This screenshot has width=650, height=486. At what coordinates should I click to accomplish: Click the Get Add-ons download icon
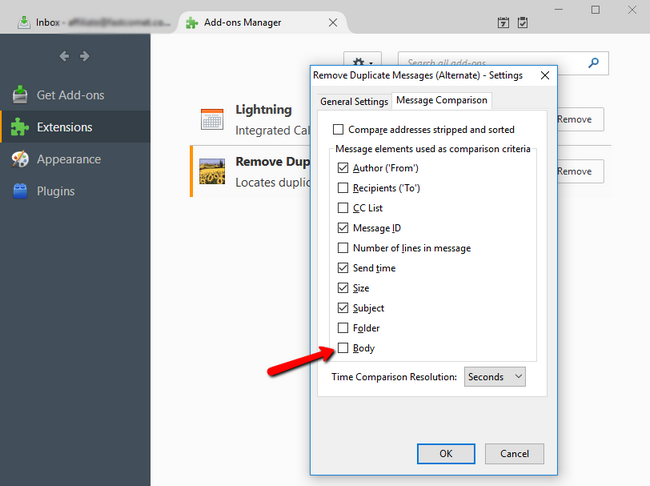20,95
